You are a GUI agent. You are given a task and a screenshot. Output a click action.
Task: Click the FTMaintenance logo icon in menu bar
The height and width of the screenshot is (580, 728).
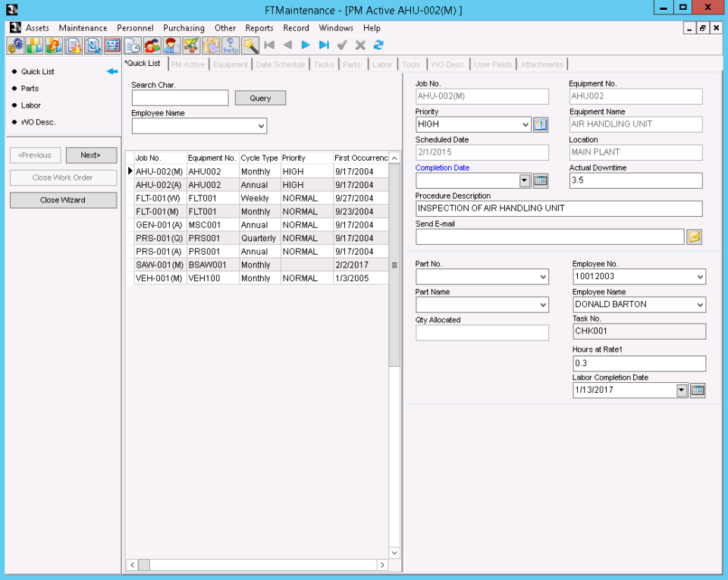pyautogui.click(x=15, y=28)
